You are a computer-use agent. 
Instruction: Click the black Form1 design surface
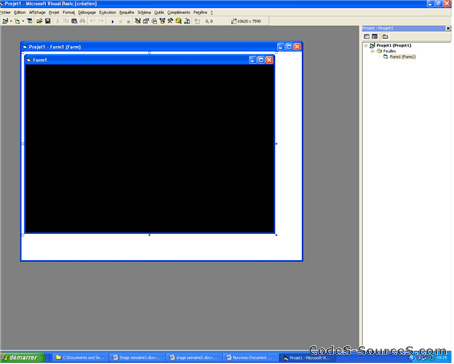click(x=150, y=148)
